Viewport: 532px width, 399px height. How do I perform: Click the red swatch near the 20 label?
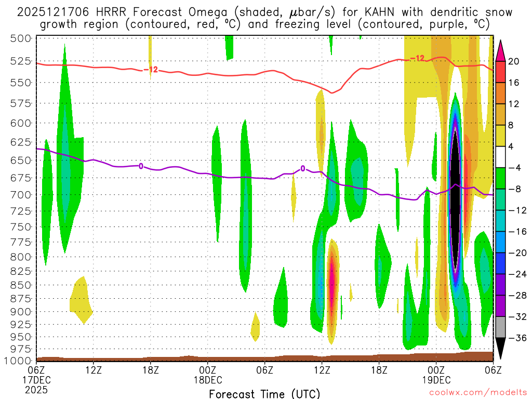pos(500,72)
